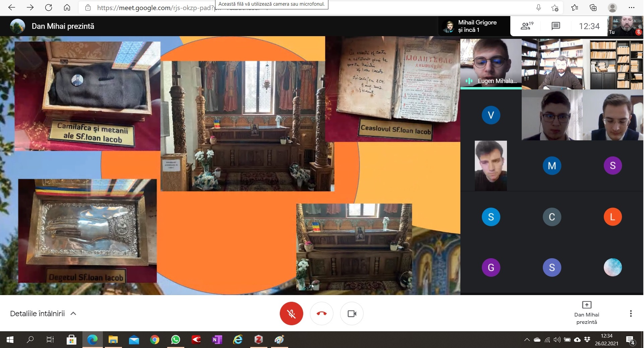Select Eugen Mihala video tile

coord(491,64)
